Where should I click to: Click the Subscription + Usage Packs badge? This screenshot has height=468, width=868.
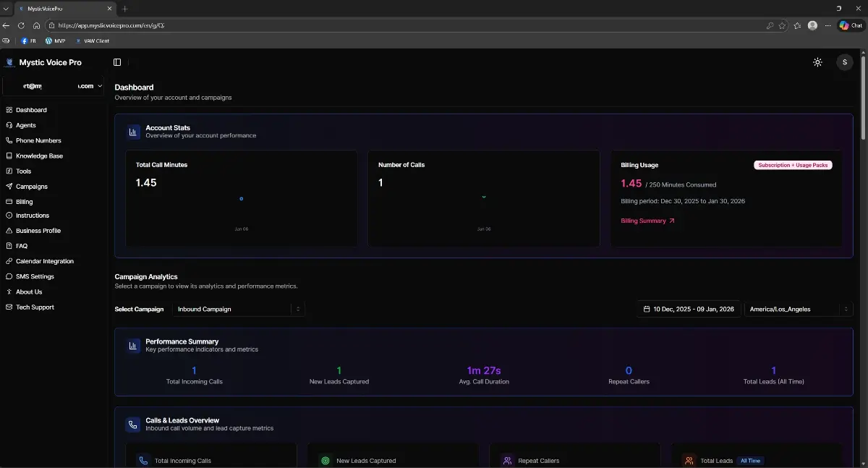click(x=793, y=165)
